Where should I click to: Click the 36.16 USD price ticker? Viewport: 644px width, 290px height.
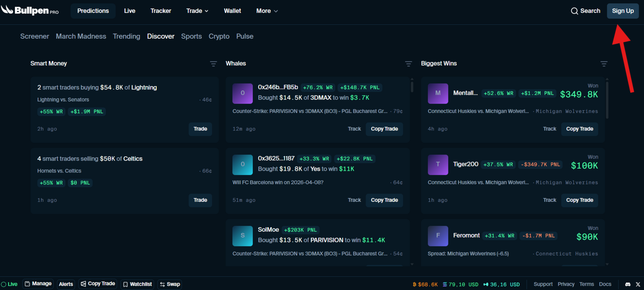tap(502, 284)
